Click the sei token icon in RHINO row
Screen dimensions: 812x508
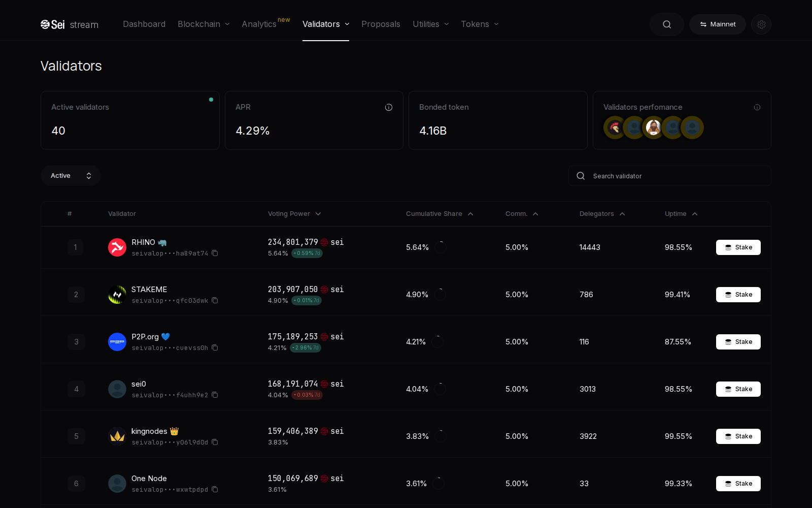click(324, 242)
